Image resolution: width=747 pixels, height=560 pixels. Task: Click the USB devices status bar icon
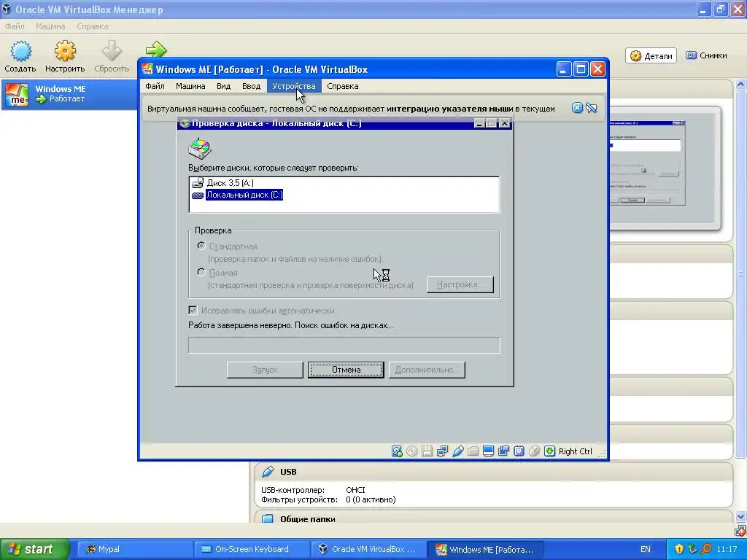[x=458, y=451]
